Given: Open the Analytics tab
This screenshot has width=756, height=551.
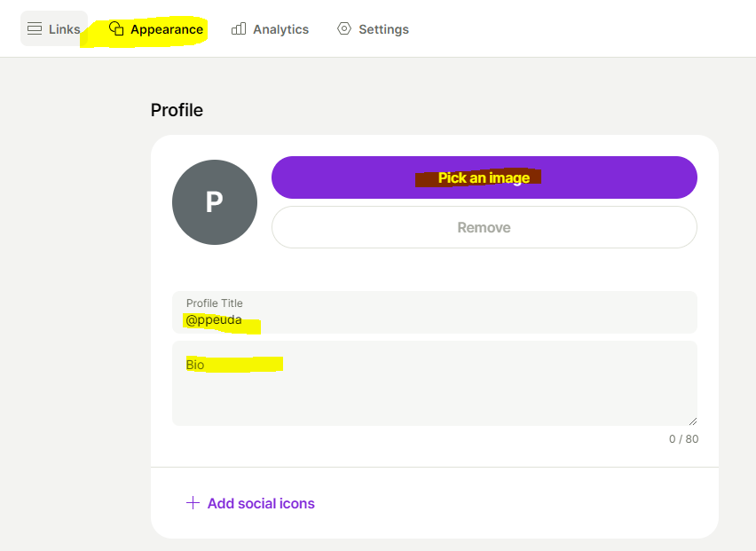Looking at the screenshot, I should (x=270, y=29).
